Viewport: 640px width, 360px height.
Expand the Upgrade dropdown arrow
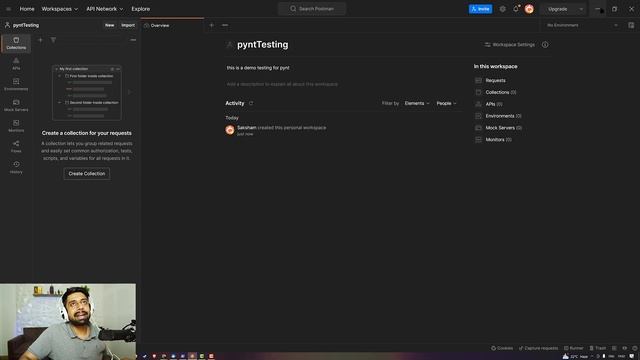(581, 9)
